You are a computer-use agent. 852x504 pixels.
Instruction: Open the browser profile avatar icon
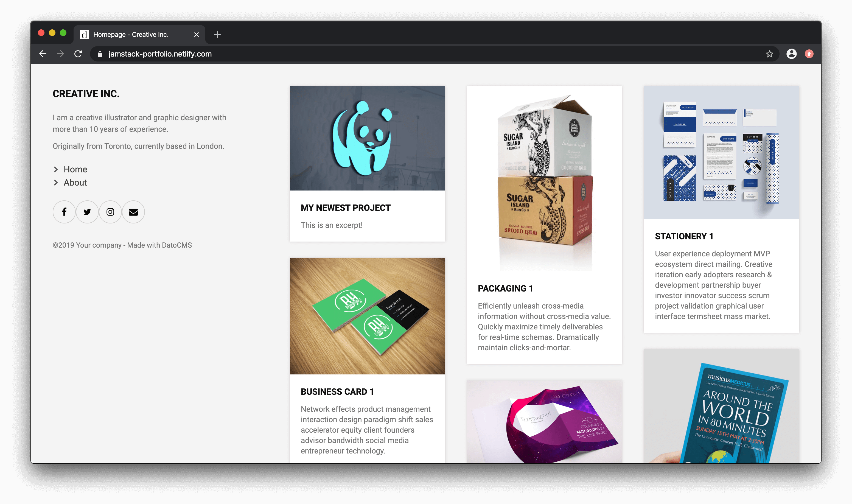(x=792, y=54)
